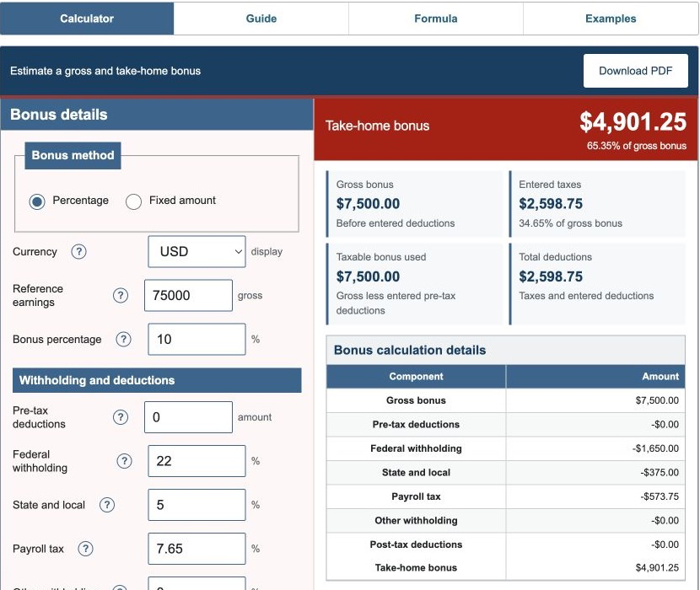
Task: Click the Pre-tax deductions amount field
Action: click(188, 417)
